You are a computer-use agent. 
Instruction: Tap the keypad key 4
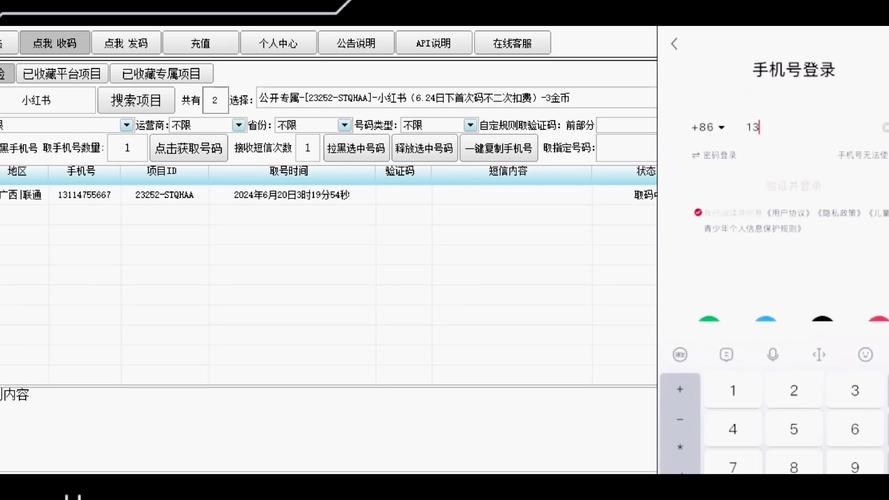(x=733, y=429)
